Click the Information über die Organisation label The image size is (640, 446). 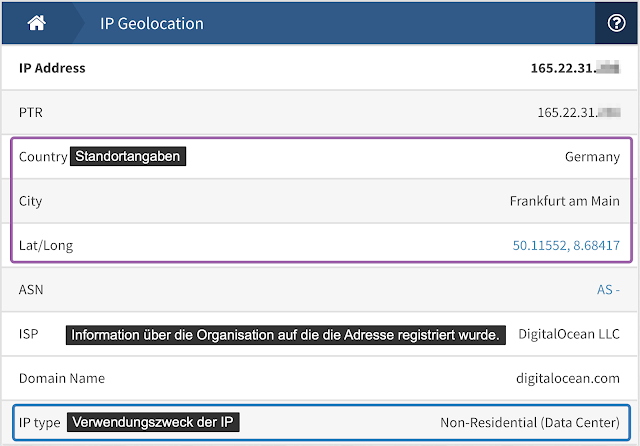click(x=285, y=334)
